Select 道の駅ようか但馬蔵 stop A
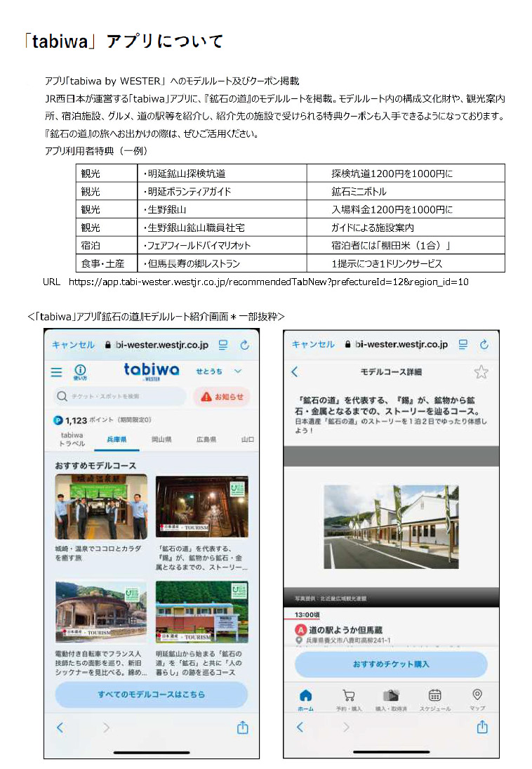This screenshot has width=532, height=769. [x=338, y=630]
